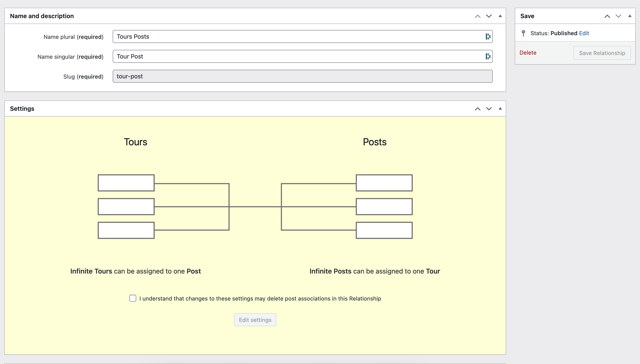Screen dimensions: 640x364
Task: Click the pin icon beside Status
Action: (x=523, y=33)
